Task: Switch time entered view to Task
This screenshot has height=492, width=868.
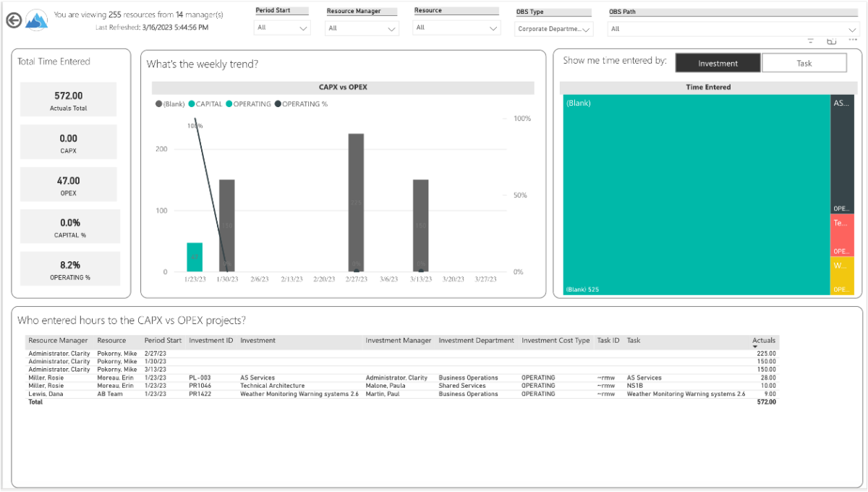Action: [804, 62]
